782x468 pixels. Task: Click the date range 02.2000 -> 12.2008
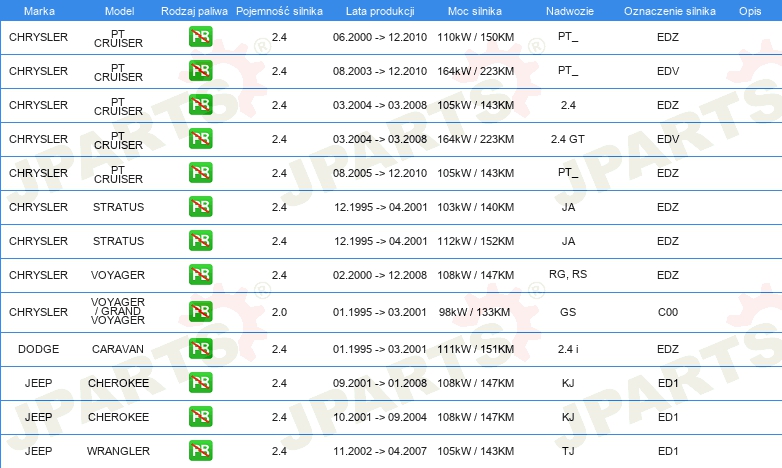coord(380,275)
